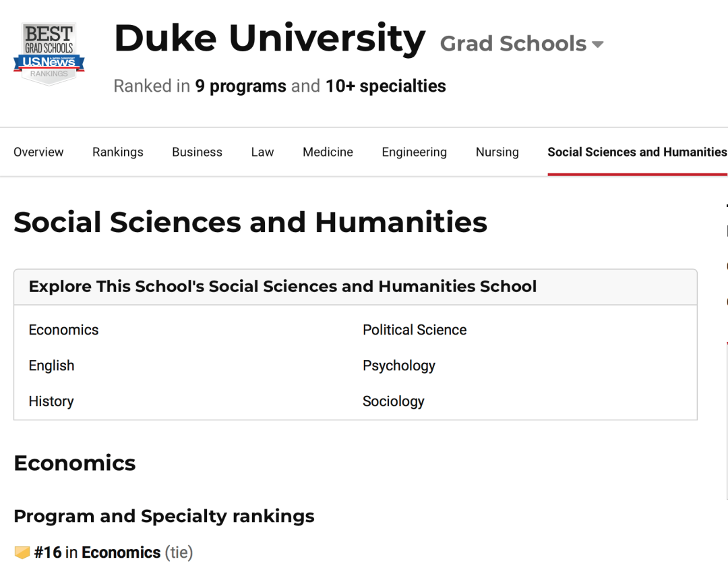The width and height of the screenshot is (728, 574).
Task: Click the Duke University page title
Action: pyautogui.click(x=270, y=38)
